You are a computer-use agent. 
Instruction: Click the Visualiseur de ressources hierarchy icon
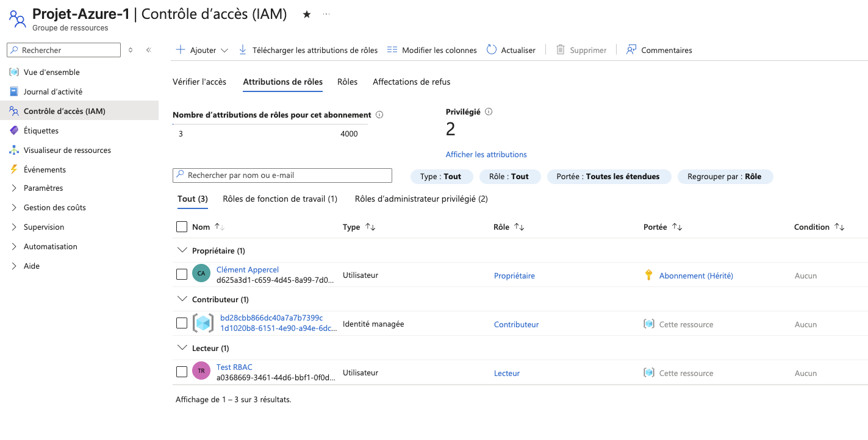coord(14,150)
